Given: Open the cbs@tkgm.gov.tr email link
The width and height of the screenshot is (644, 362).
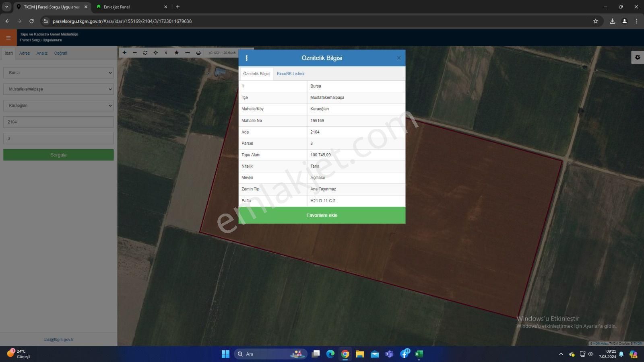Looking at the screenshot, I should (59, 339).
